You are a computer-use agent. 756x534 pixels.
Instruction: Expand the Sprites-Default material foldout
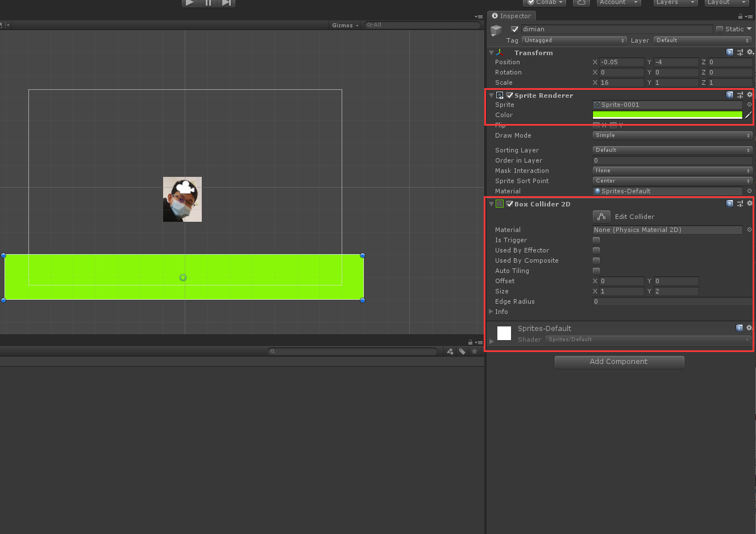click(491, 341)
